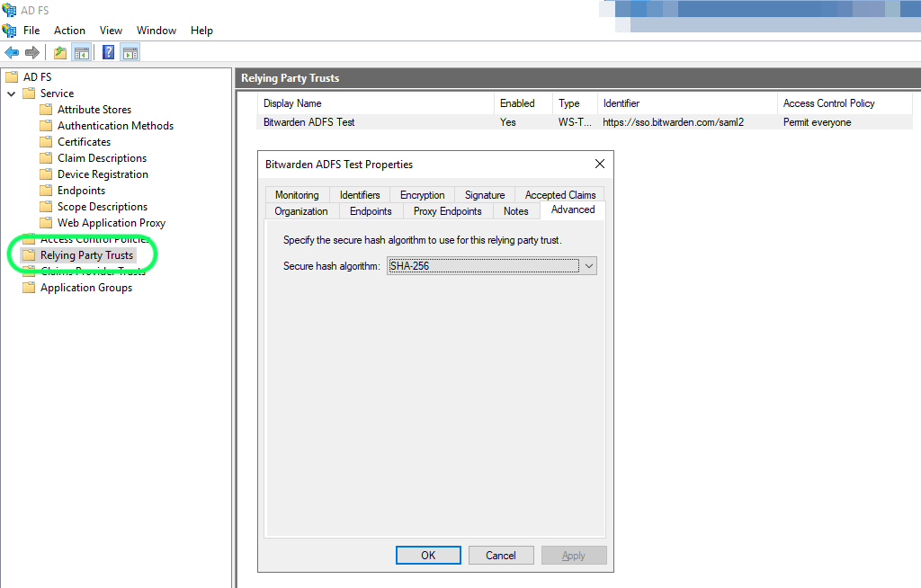Open the Help toolbar icon

[x=108, y=52]
